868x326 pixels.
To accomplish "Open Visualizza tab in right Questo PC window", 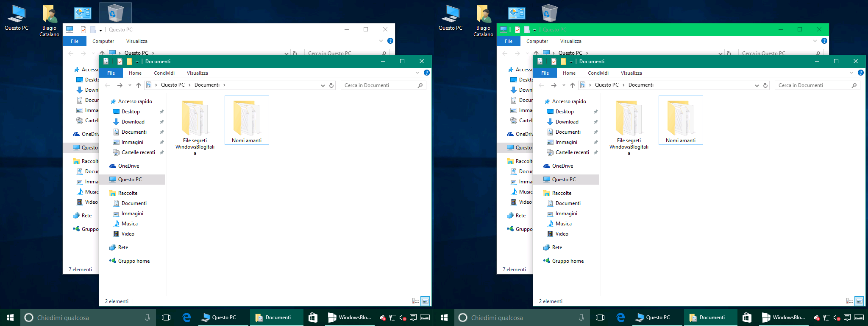I will 571,41.
